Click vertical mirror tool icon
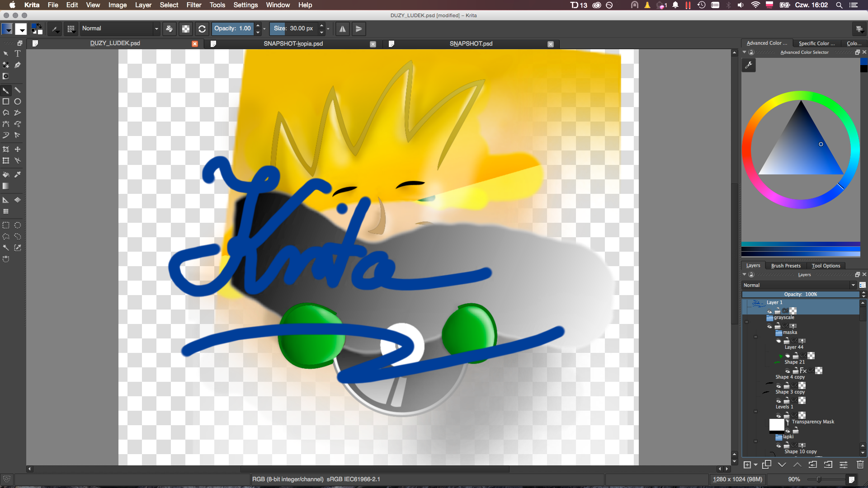This screenshot has width=868, height=488. [x=359, y=29]
